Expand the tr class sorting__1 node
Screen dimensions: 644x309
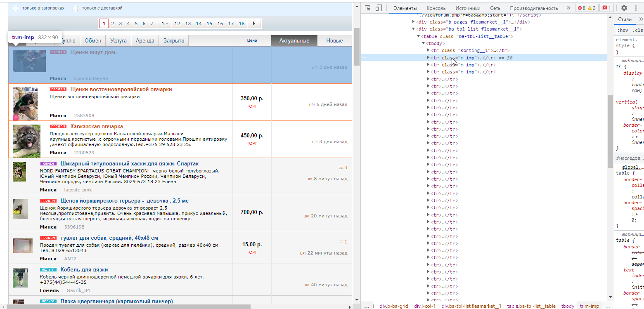(x=429, y=50)
